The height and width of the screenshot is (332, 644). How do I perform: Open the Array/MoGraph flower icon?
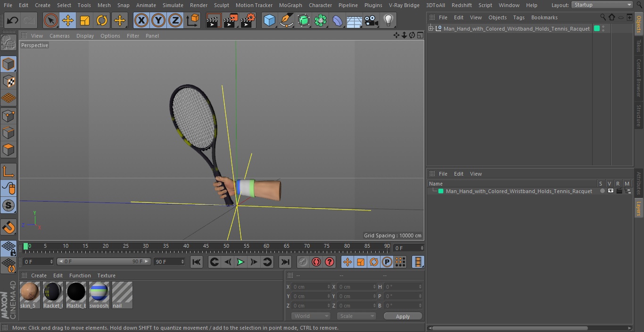tap(321, 20)
